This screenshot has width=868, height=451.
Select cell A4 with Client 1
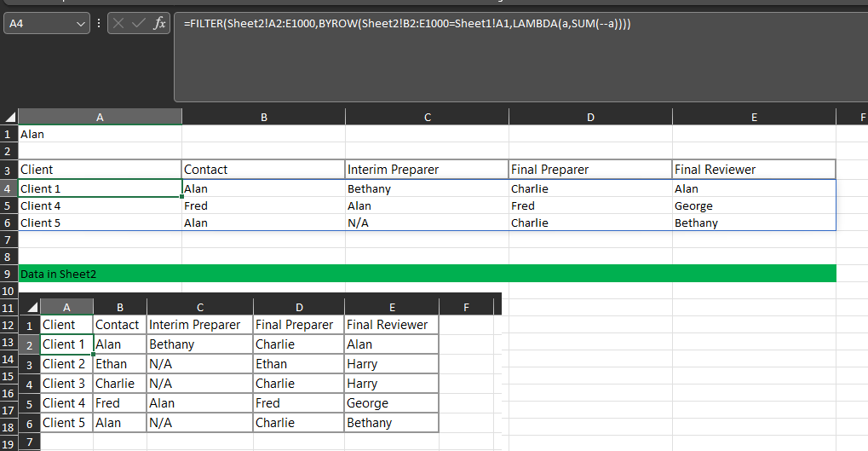tap(100, 188)
